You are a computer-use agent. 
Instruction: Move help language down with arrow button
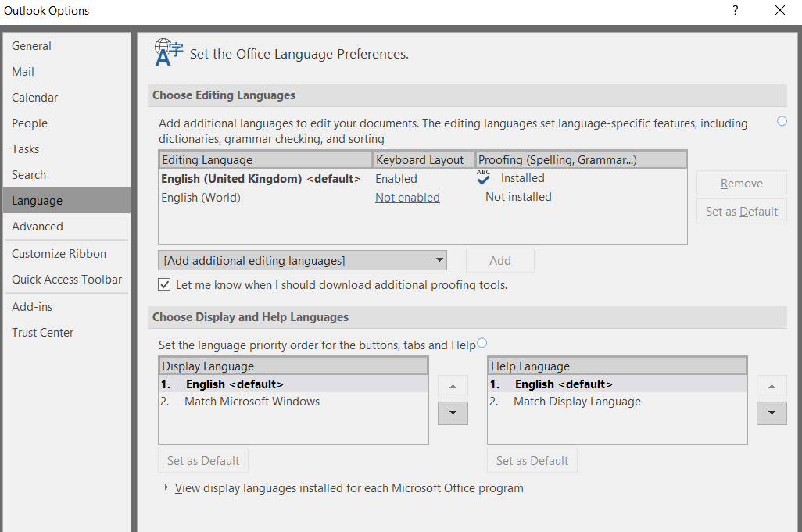[772, 413]
